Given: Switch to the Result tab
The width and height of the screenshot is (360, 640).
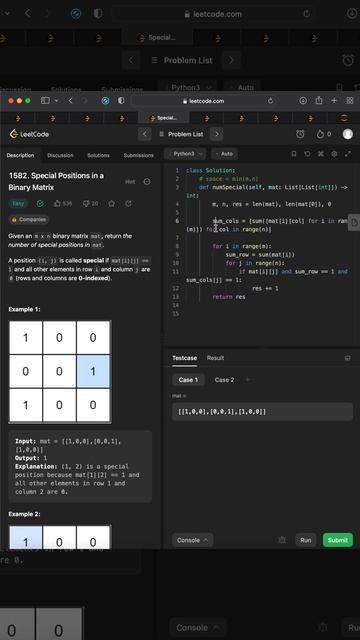Looking at the screenshot, I should (x=216, y=358).
